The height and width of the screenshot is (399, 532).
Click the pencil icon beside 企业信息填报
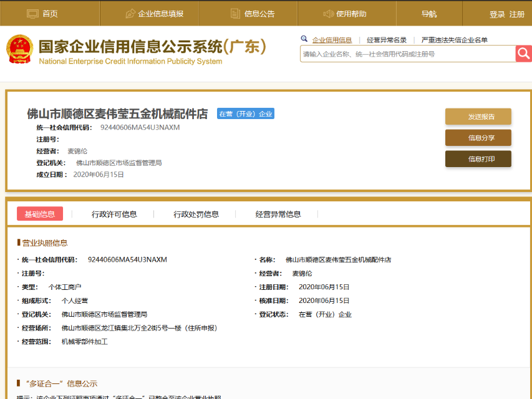coord(130,14)
